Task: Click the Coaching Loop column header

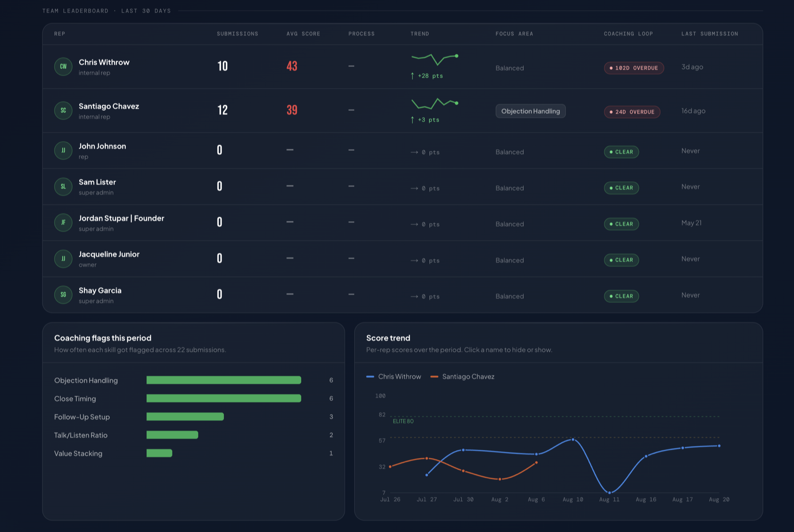Action: pyautogui.click(x=628, y=34)
